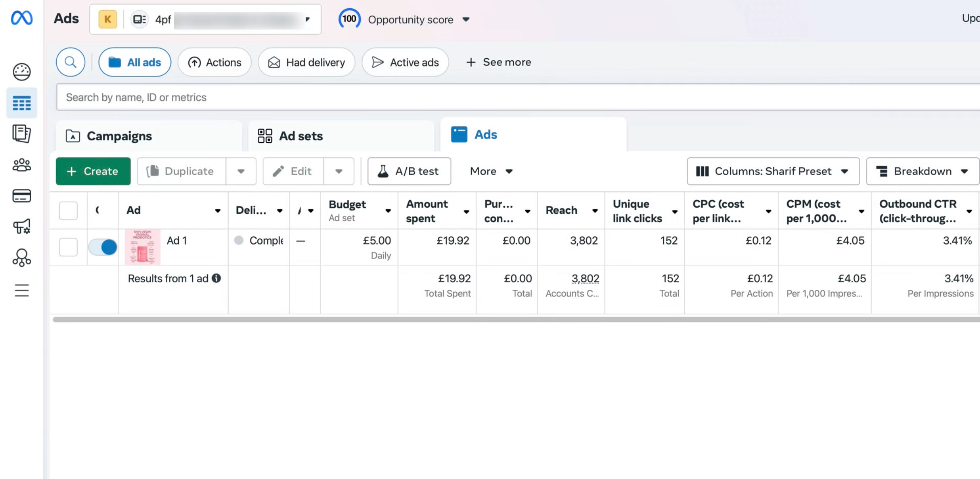Viewport: 980px width, 479px height.
Task: Click the all tools hamburger menu icon
Action: (x=22, y=291)
